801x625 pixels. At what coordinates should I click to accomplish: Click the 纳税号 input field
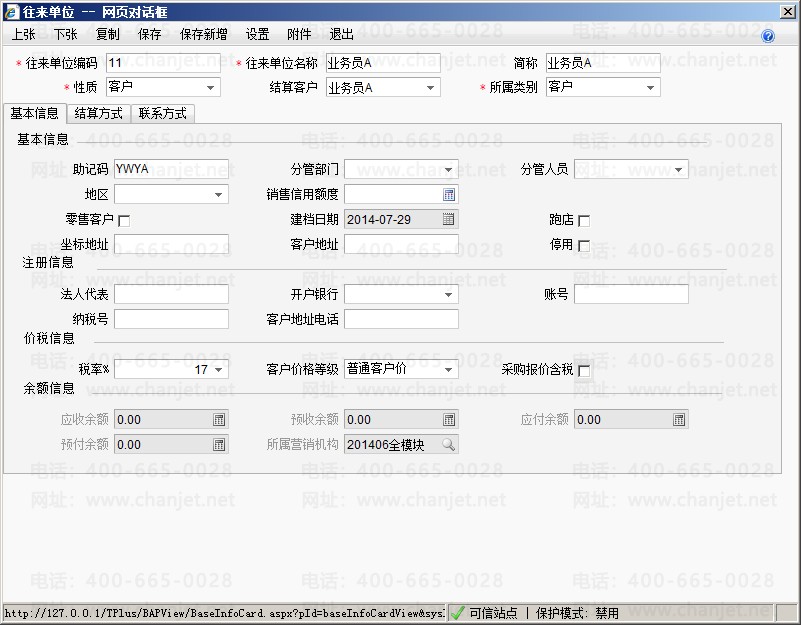click(x=171, y=319)
